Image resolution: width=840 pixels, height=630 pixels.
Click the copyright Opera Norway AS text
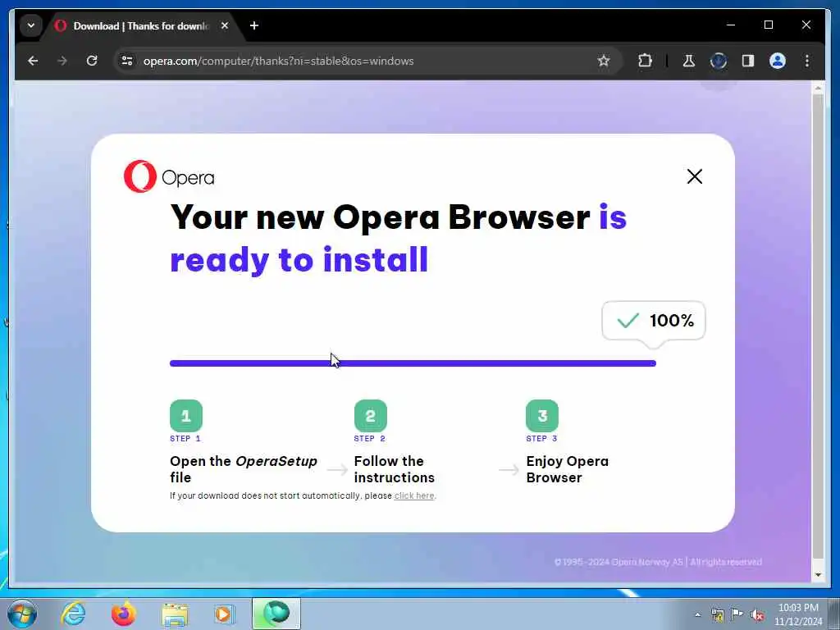click(x=658, y=562)
